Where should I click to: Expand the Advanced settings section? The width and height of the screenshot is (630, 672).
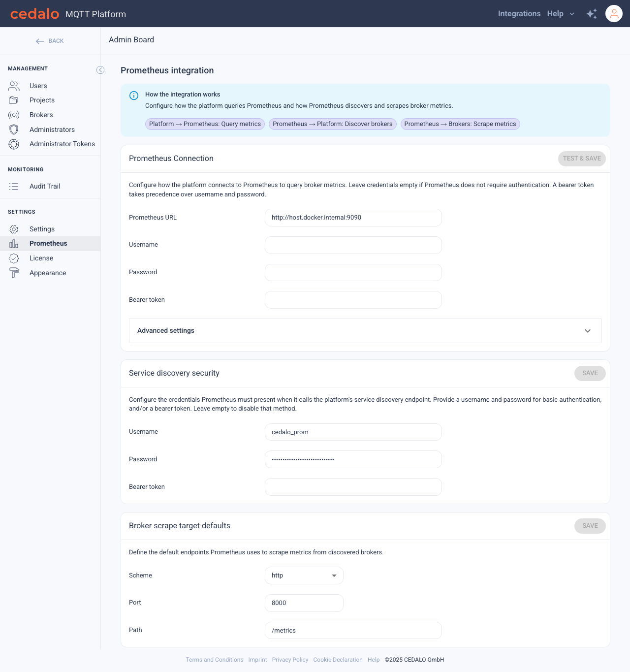(x=365, y=331)
